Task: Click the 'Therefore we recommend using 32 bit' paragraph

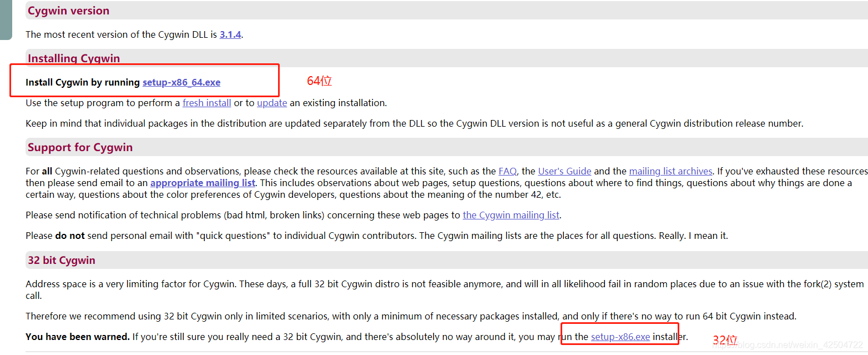Action: pyautogui.click(x=411, y=316)
